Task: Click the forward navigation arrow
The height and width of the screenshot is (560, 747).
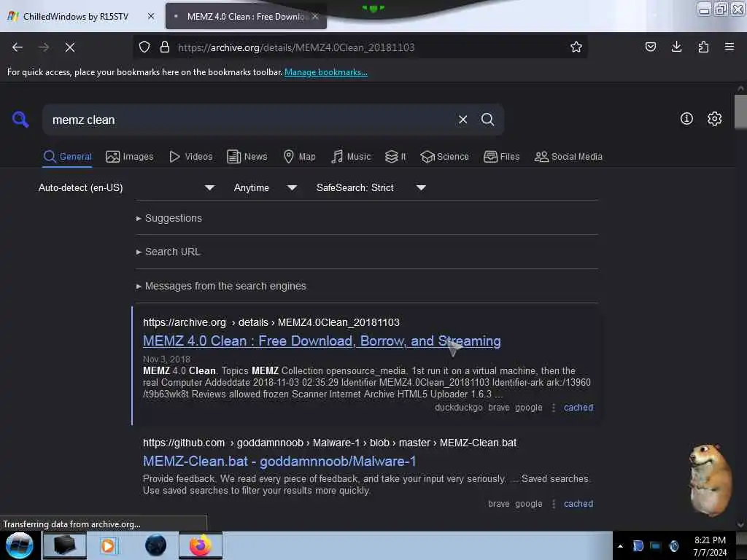Action: (x=43, y=47)
